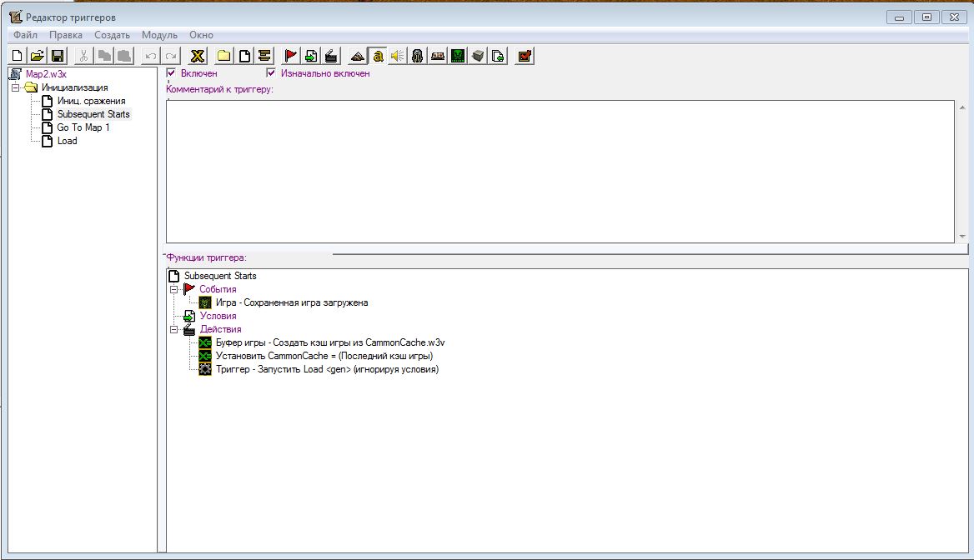Screen dimensions: 974x560
Task: Select the "Триггер - Запустить Load" action
Action: click(x=326, y=369)
